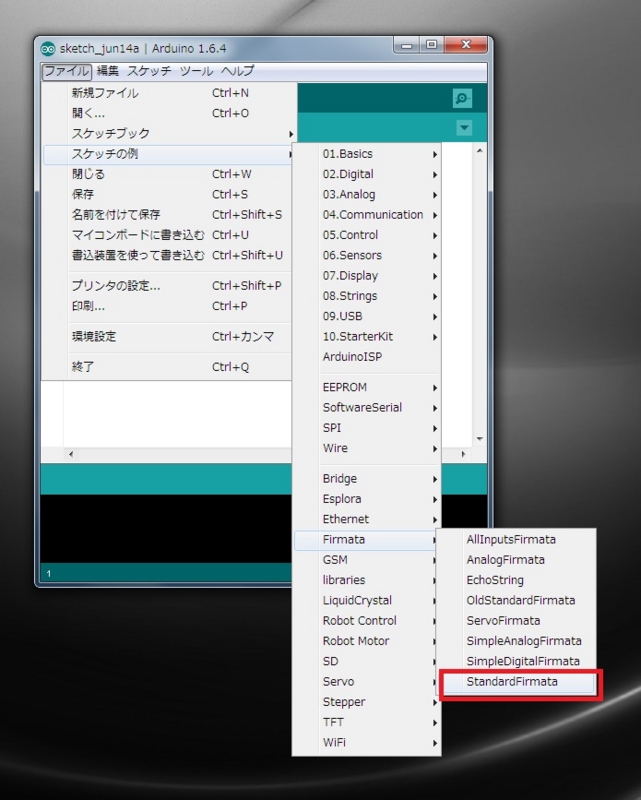Expand 09.USB examples
The width and height of the screenshot is (641, 800).
coord(366,316)
